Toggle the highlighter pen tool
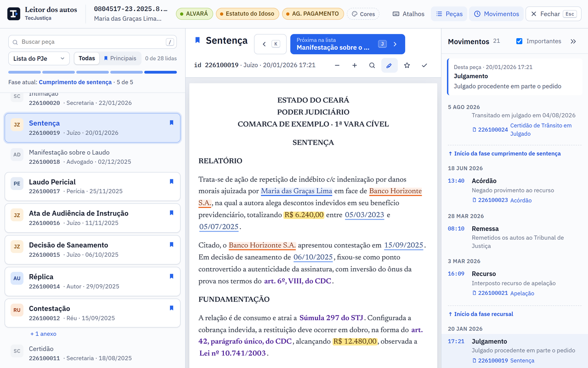 coord(390,65)
